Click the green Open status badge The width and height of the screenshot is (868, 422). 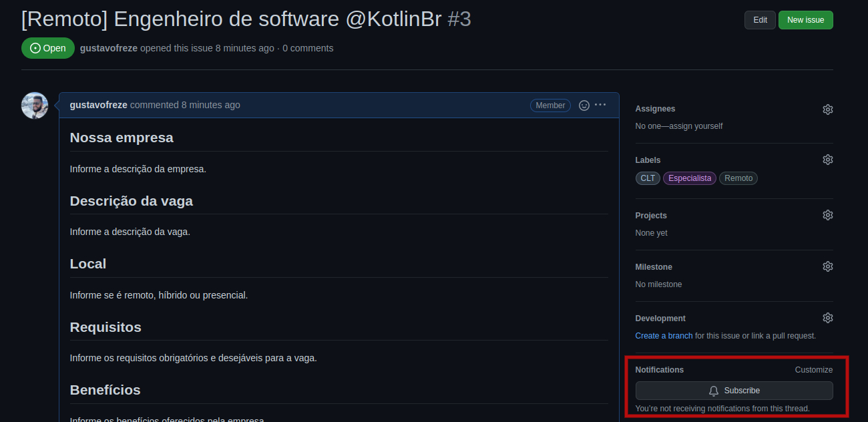(48, 48)
